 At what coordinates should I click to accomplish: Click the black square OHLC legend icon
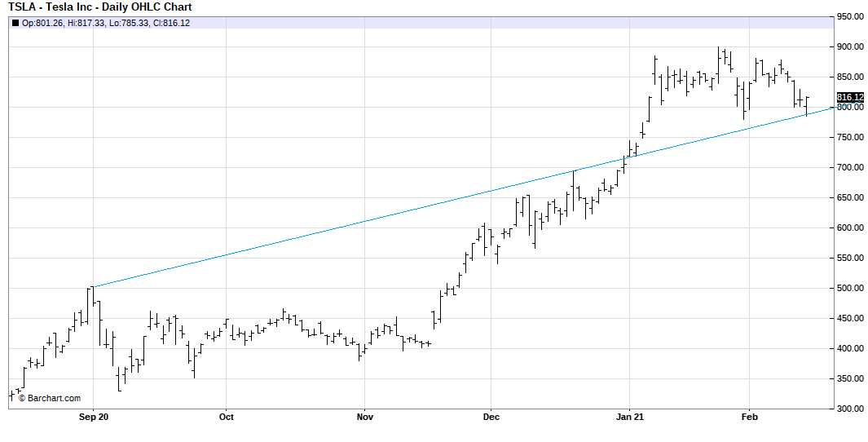[x=15, y=24]
